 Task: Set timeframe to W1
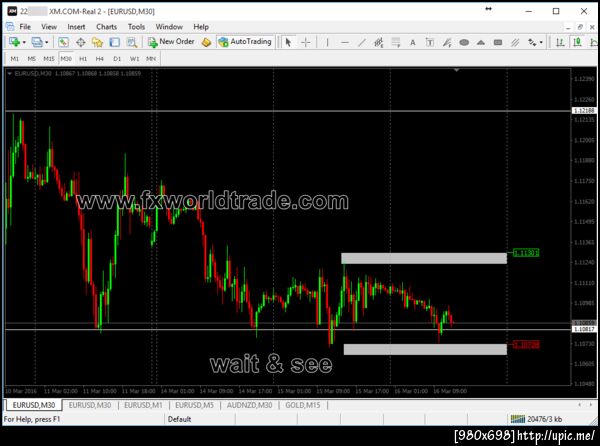click(x=134, y=59)
